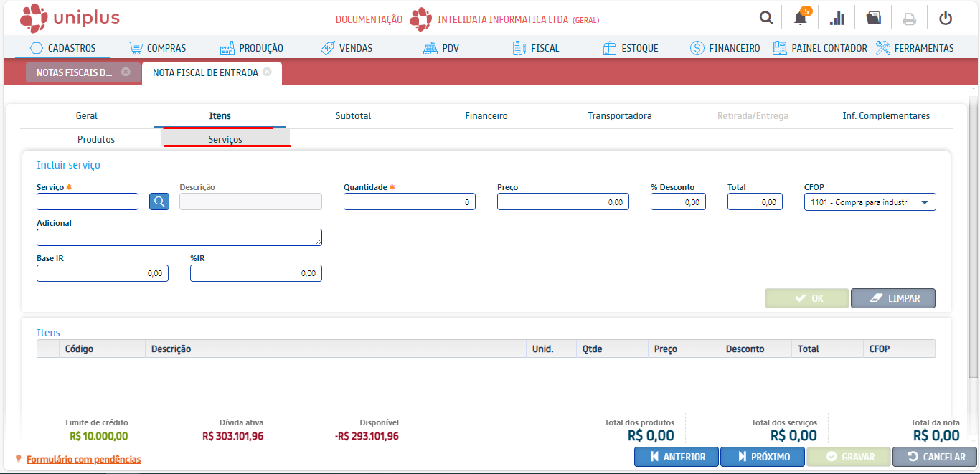This screenshot has width=980, height=474.
Task: Open the PDV menu
Action: coord(440,48)
